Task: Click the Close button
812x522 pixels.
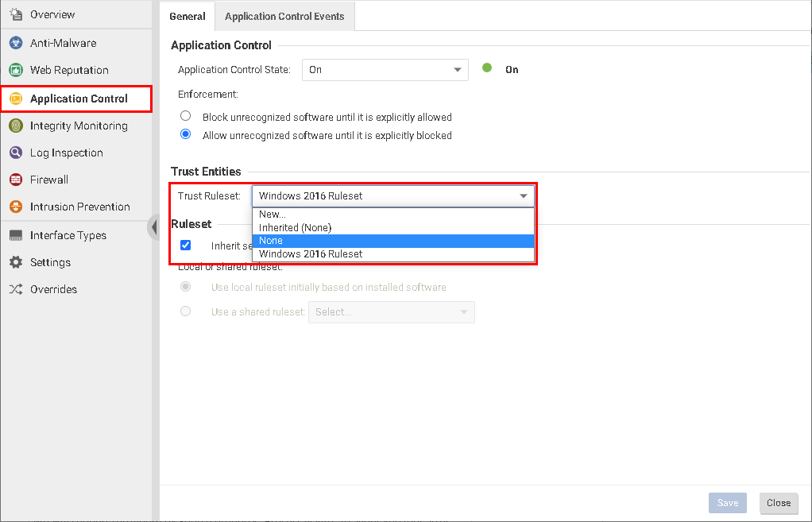Action: tap(778, 502)
